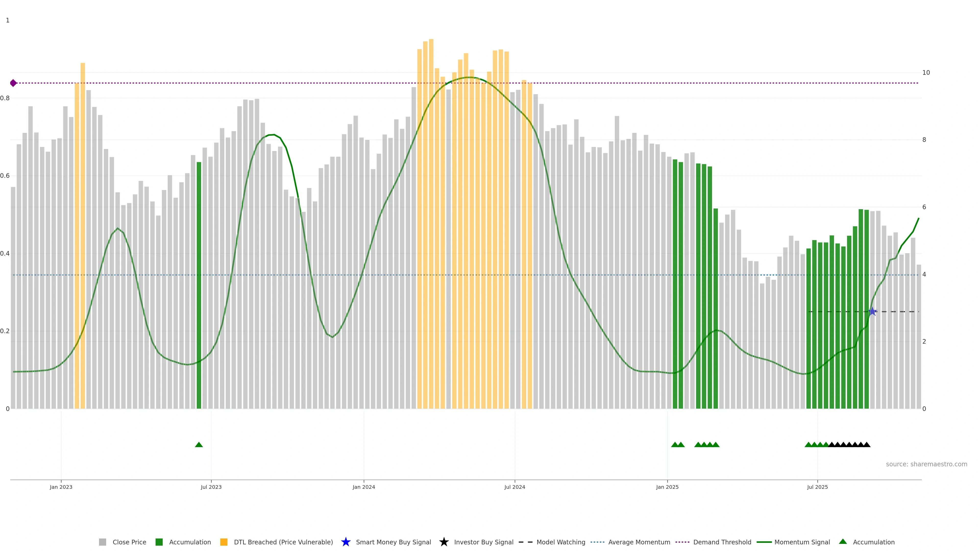Image resolution: width=980 pixels, height=551 pixels.
Task: Click the Model Watching dashed legend icon
Action: click(x=525, y=542)
